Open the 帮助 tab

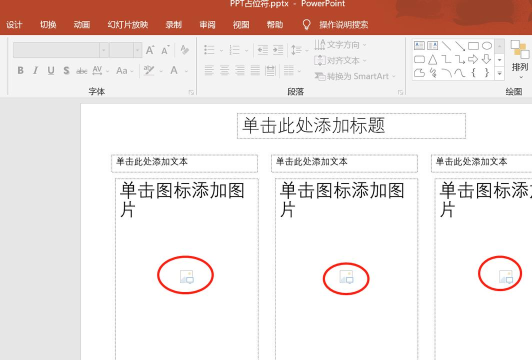coord(275,25)
